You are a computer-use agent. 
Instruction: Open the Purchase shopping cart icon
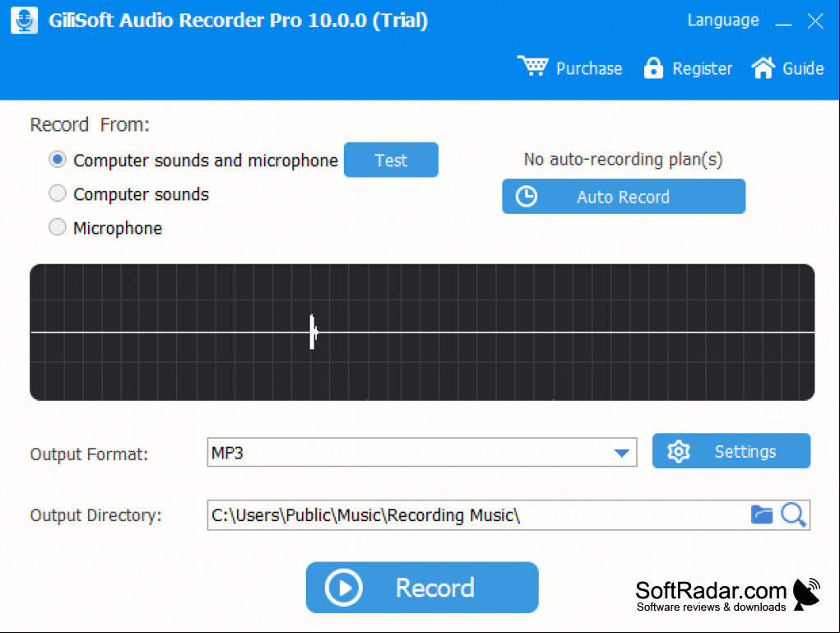532,67
